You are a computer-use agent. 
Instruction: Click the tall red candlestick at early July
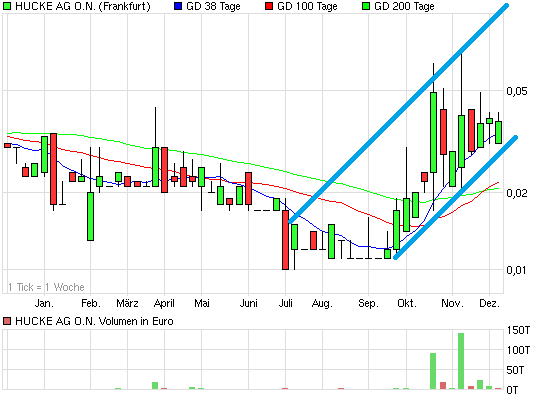click(x=285, y=240)
